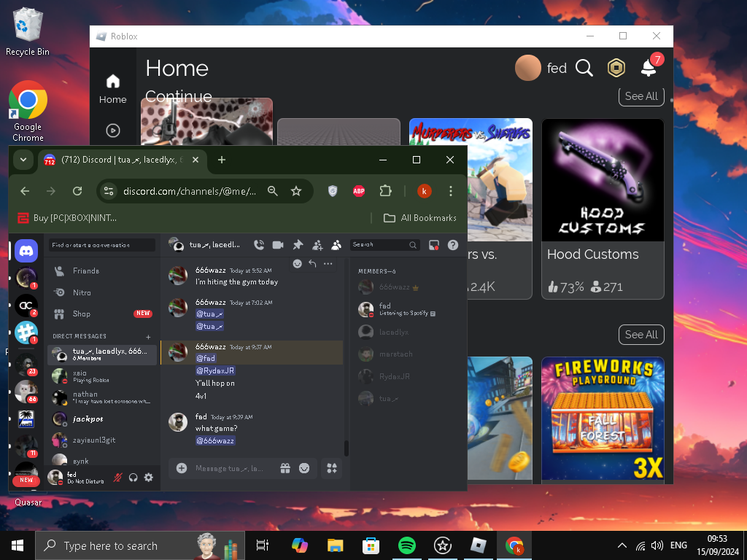Open the All Bookmarks folder
747x560 pixels.
[x=419, y=217]
